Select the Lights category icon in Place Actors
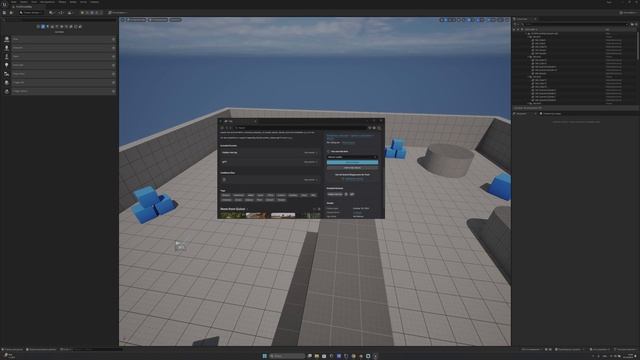 47,27
